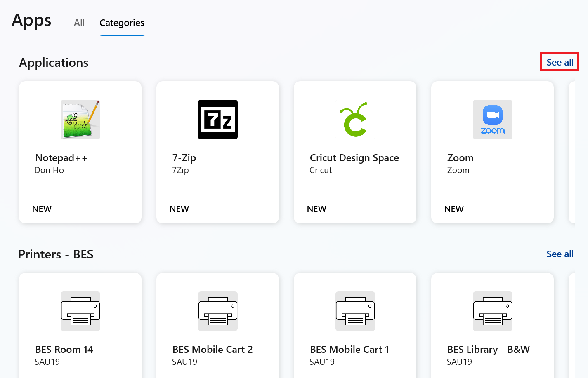Viewport: 588px width, 378px height.
Task: Click the Notepad++ app name
Action: click(x=61, y=158)
